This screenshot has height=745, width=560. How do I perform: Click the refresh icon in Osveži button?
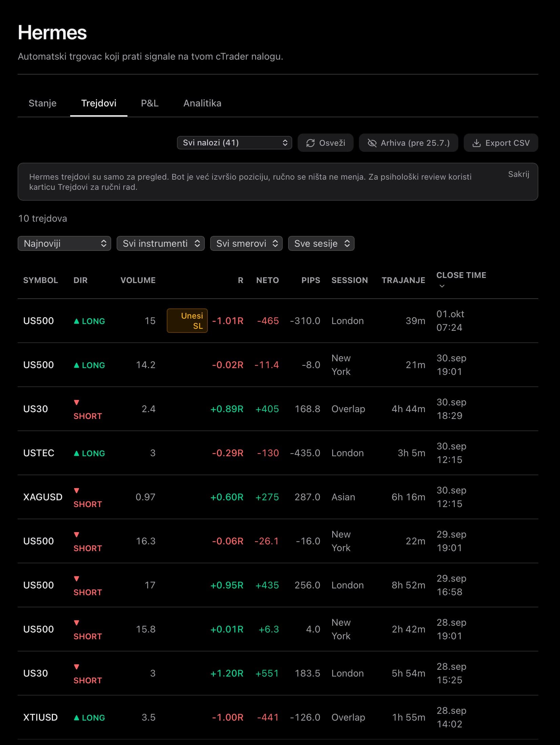310,143
